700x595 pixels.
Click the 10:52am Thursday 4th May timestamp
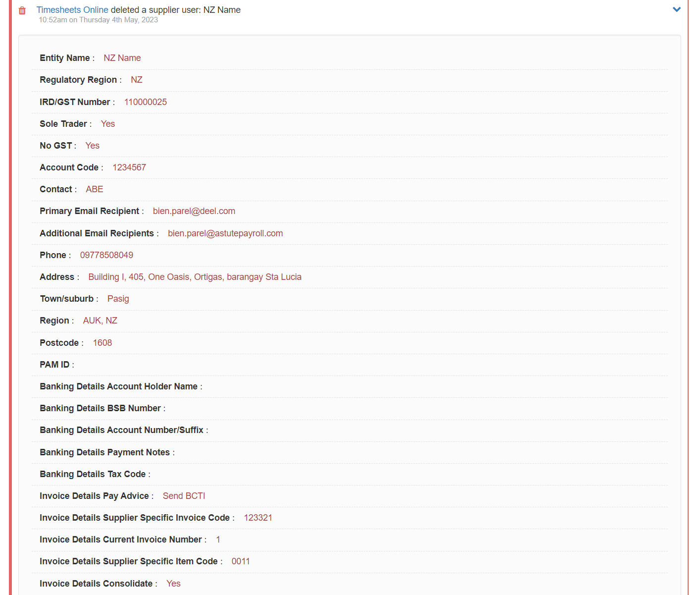(x=99, y=20)
